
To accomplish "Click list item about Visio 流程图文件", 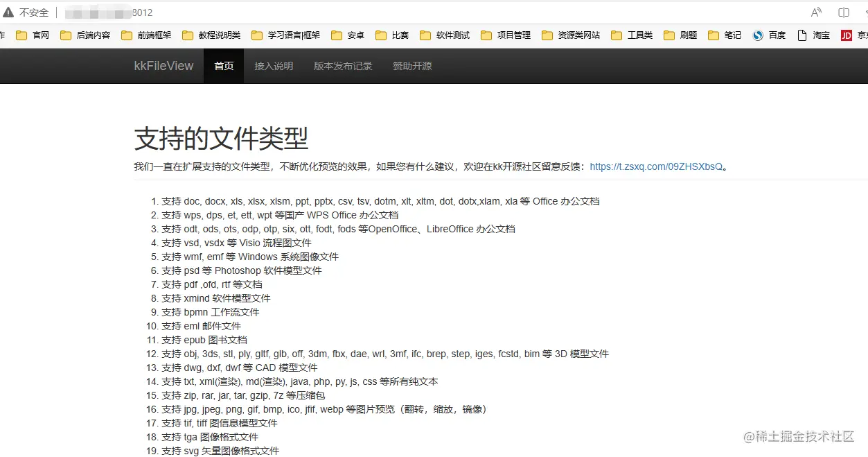I will pyautogui.click(x=236, y=243).
